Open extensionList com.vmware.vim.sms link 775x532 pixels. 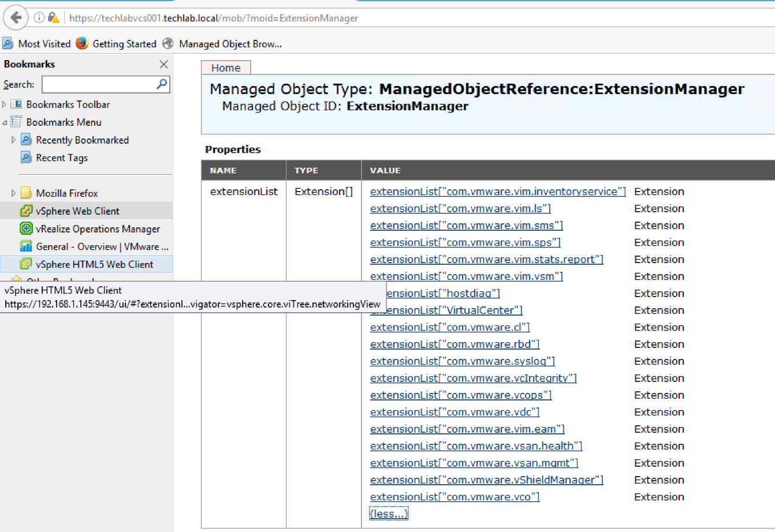coord(467,226)
